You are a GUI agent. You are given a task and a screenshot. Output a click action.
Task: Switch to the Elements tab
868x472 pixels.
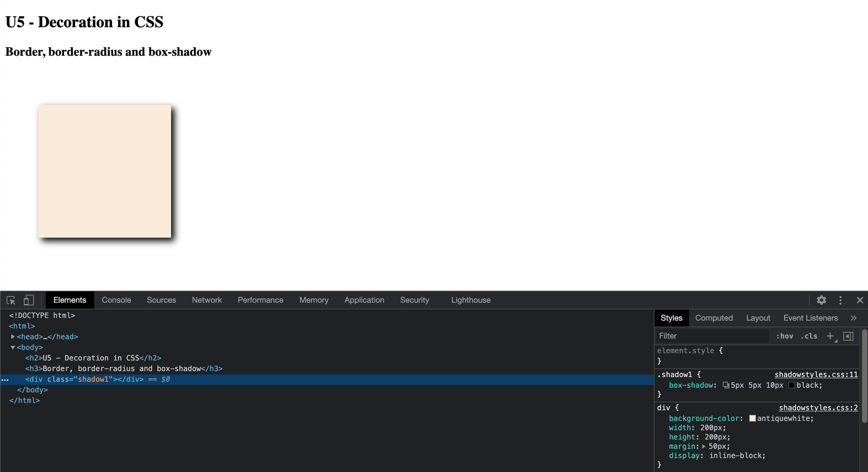70,300
